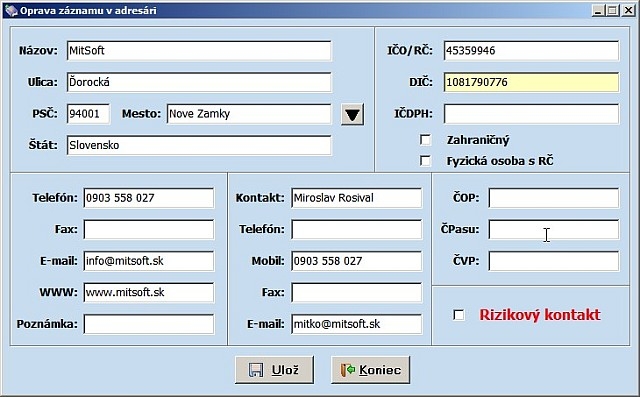The image size is (640, 397).
Task: Save record with the Ulož button
Action: [x=274, y=370]
